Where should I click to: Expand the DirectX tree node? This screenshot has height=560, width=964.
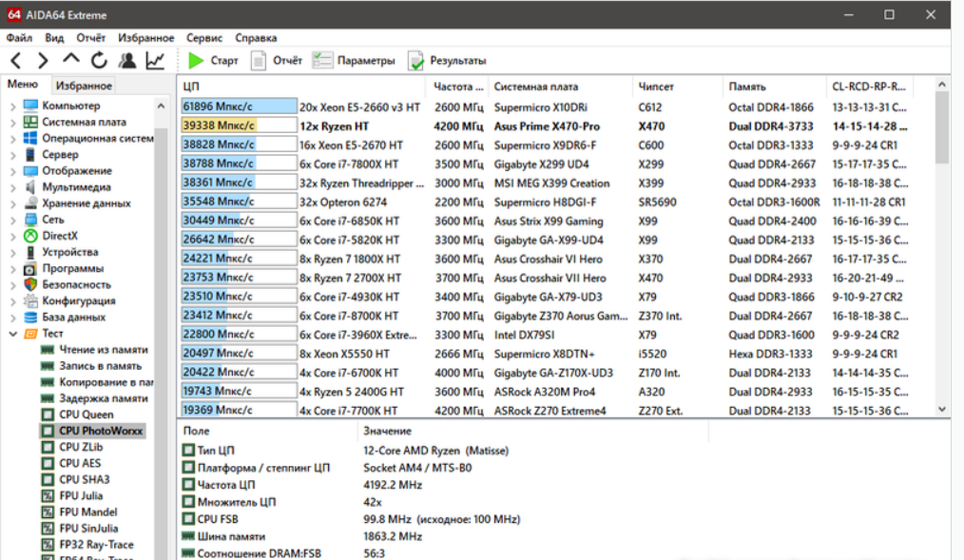[13, 236]
